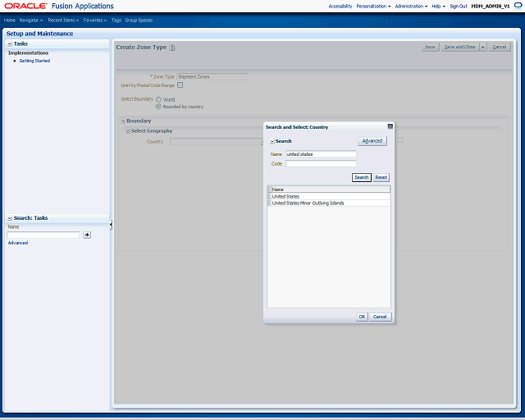Open the Administration menu
This screenshot has width=525, height=420.
[411, 7]
